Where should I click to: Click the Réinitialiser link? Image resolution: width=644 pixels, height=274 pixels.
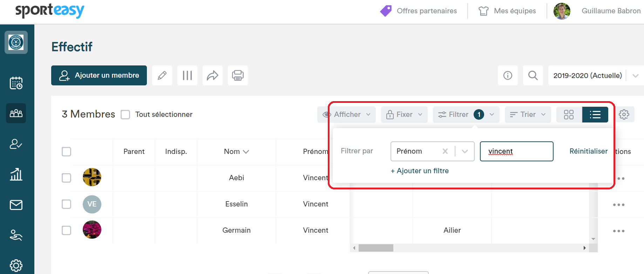588,151
